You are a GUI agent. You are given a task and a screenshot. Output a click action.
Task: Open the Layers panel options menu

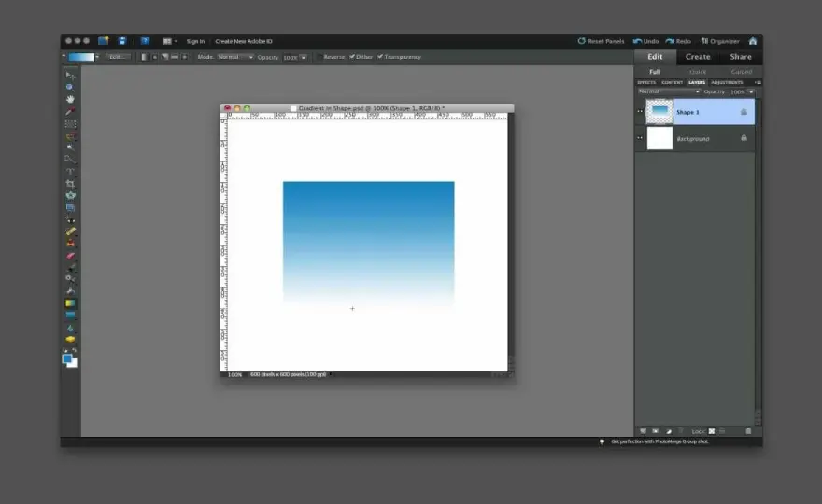[x=758, y=82]
